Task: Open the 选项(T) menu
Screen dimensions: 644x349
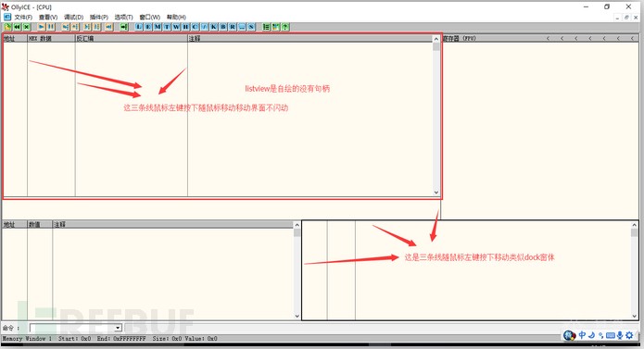Action: pyautogui.click(x=123, y=17)
